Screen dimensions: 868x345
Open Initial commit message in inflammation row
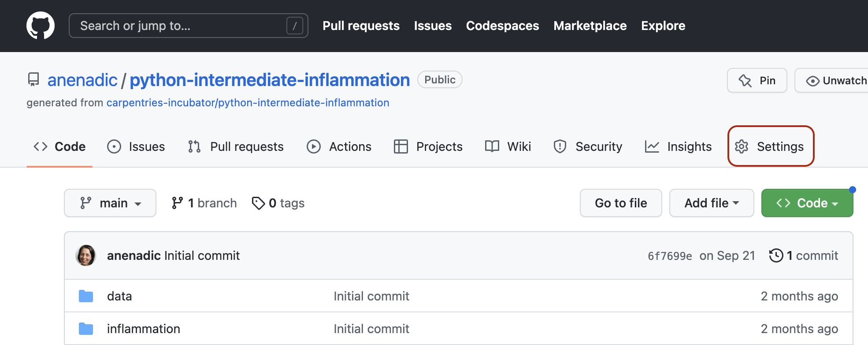point(371,329)
